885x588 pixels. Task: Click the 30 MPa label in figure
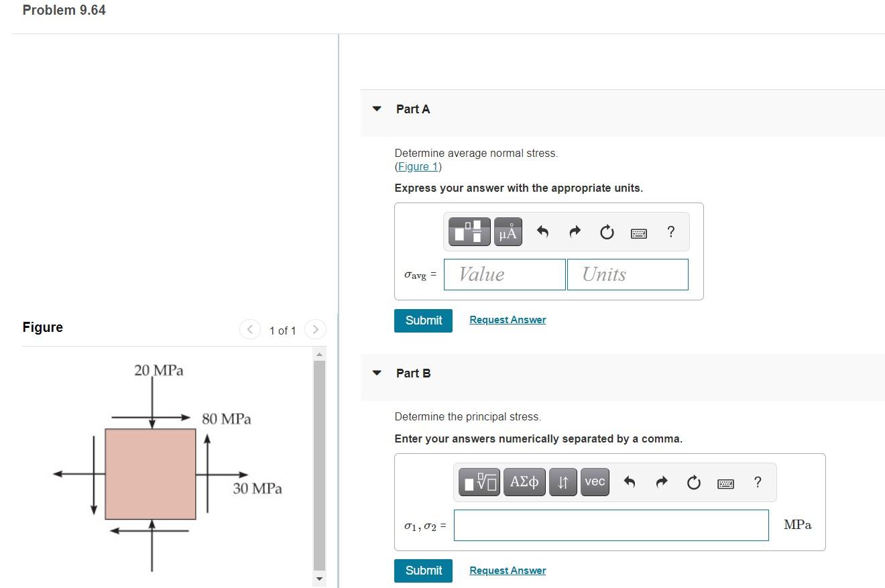tap(257, 488)
